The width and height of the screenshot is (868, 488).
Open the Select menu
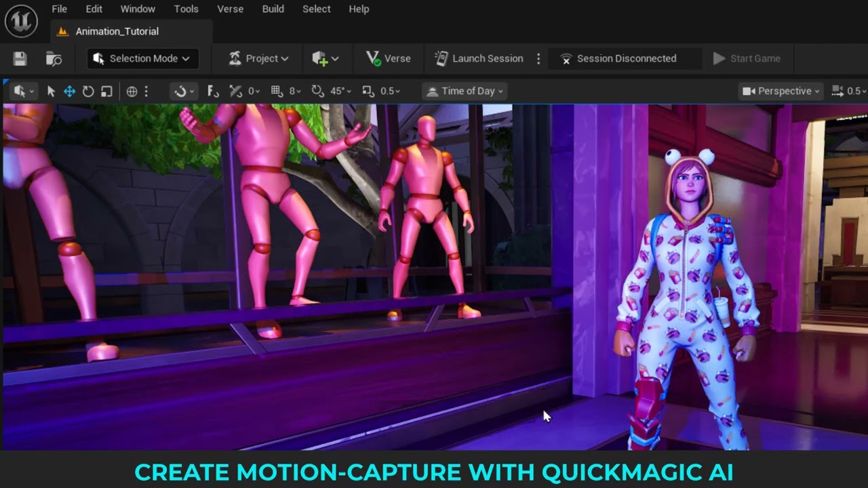[x=316, y=9]
